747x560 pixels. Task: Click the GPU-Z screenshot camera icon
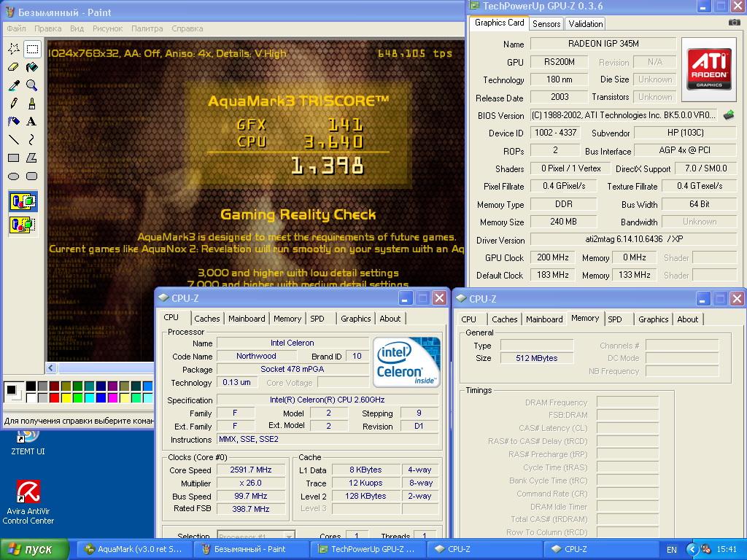(x=734, y=23)
